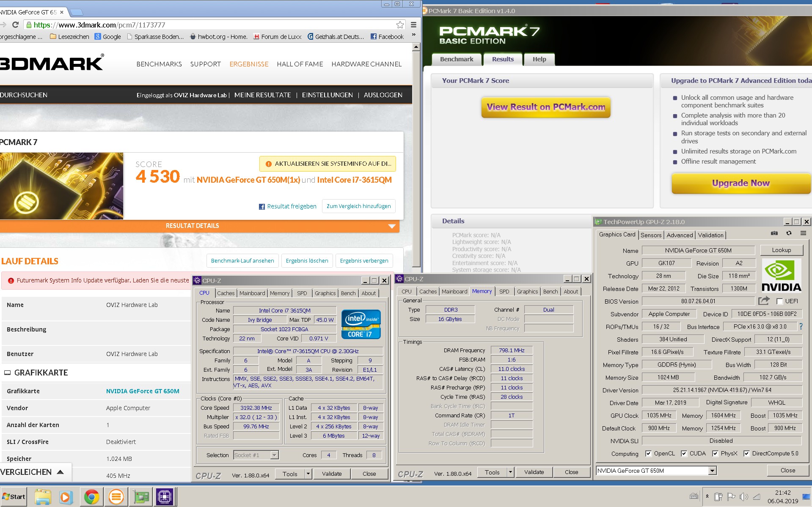Screen dimensions: 812x507
Task: Click the Facebook icon beside Resultat freigeben
Action: [261, 206]
